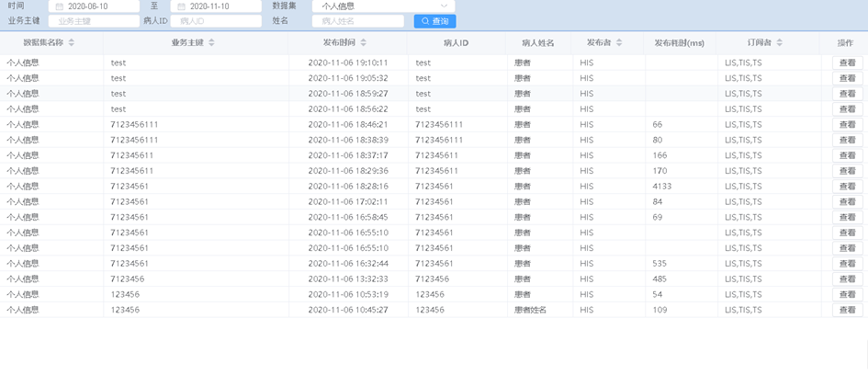Click 查看 for row published 18:59:27
The image size is (868, 375).
(x=848, y=94)
